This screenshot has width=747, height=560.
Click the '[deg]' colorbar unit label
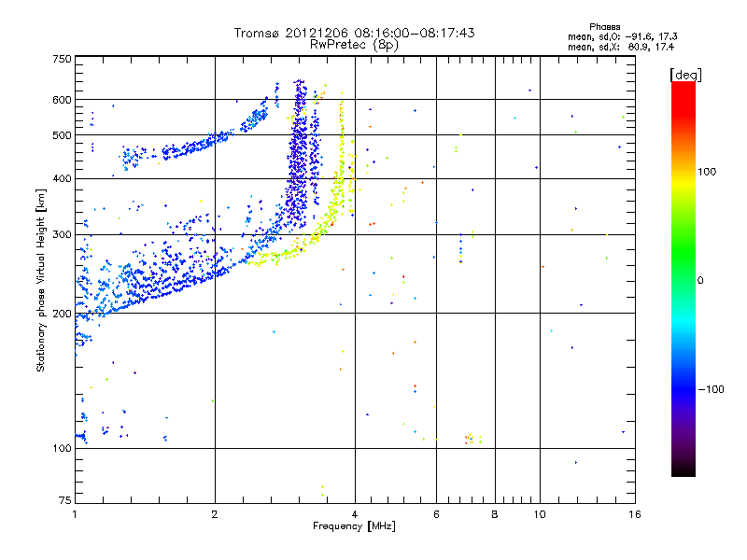click(x=685, y=75)
